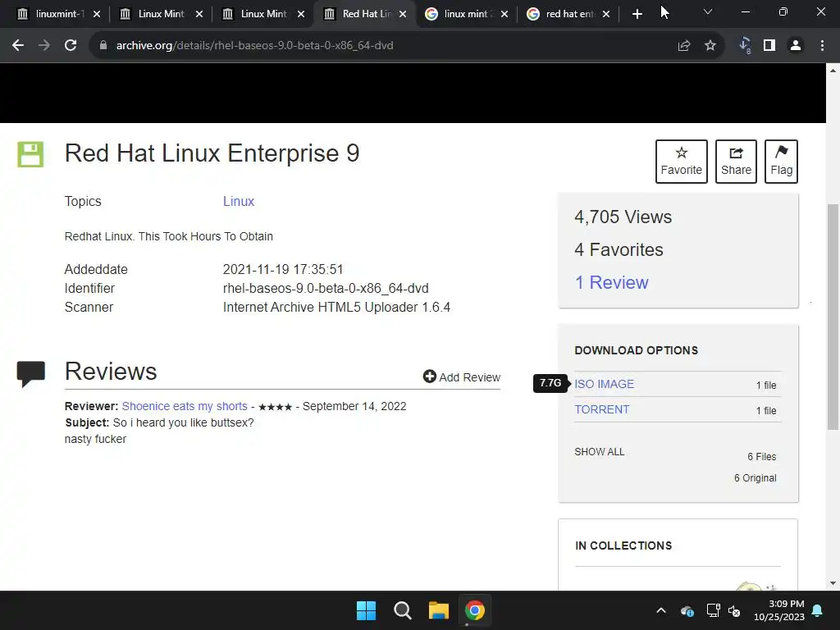Switch to the second Linux Mint tab
This screenshot has height=630, width=840.
[x=161, y=15]
